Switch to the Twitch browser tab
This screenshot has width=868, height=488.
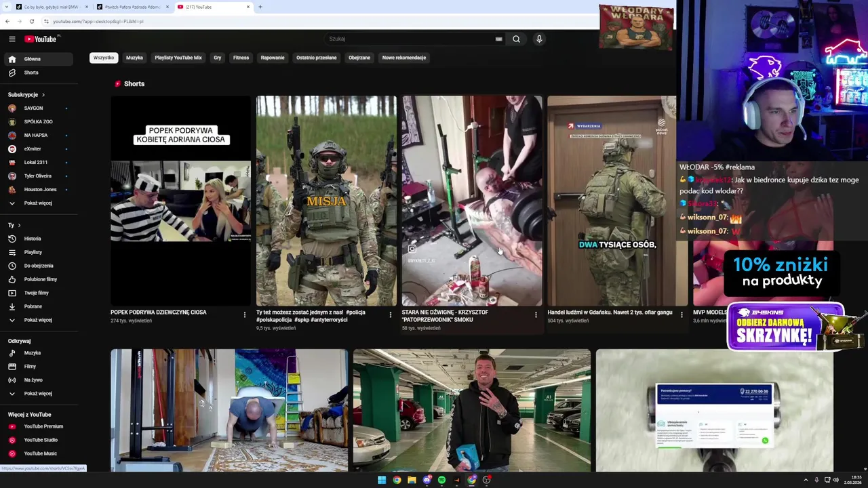coord(132,7)
